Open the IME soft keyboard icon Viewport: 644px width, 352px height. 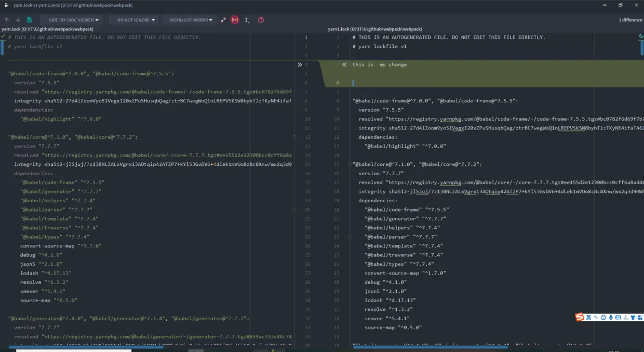coord(619,317)
